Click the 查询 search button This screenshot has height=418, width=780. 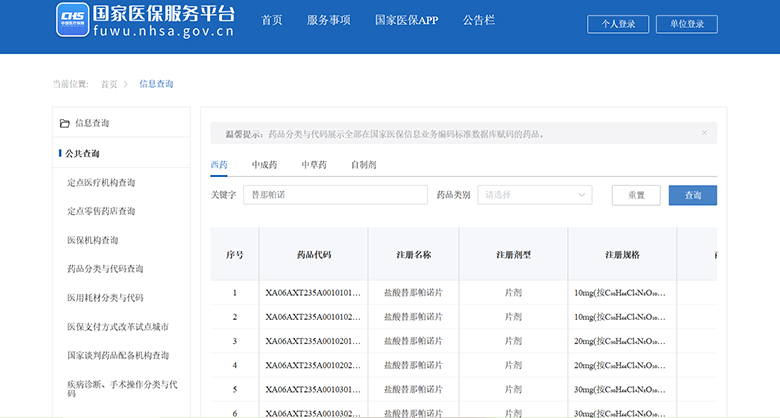coord(692,195)
